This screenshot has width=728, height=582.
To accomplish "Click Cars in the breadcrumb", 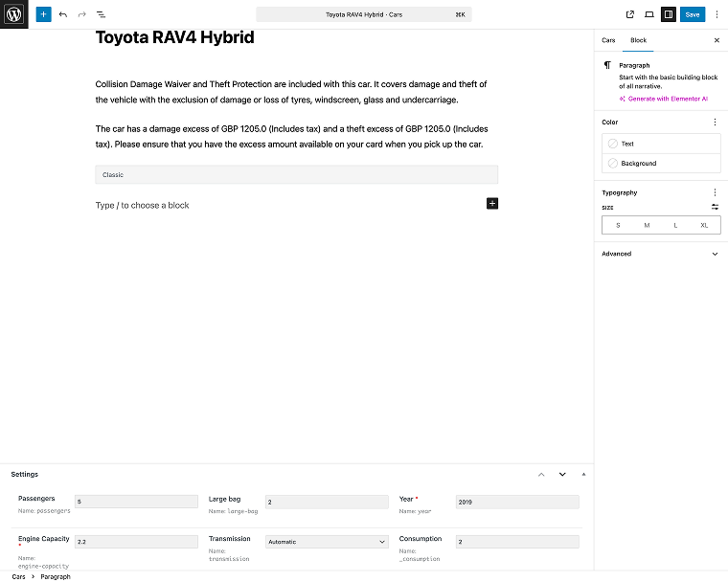I will [18, 576].
